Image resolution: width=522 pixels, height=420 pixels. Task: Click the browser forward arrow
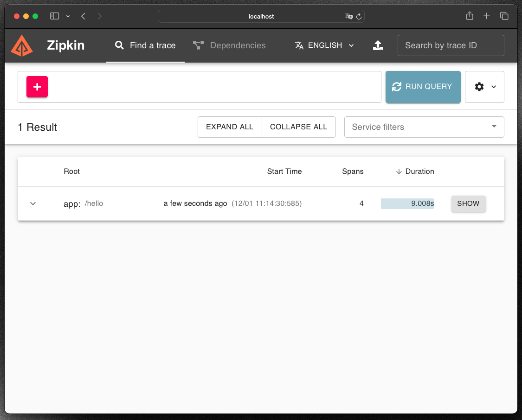tap(100, 16)
